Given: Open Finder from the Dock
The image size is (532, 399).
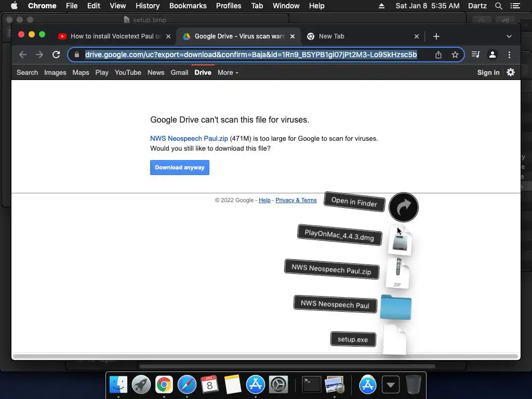Looking at the screenshot, I should [118, 385].
